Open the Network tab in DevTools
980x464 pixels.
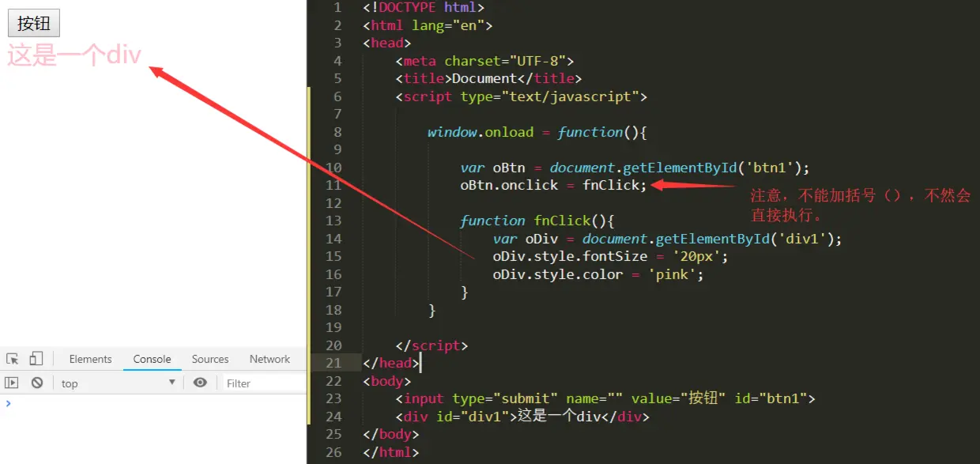(x=269, y=359)
